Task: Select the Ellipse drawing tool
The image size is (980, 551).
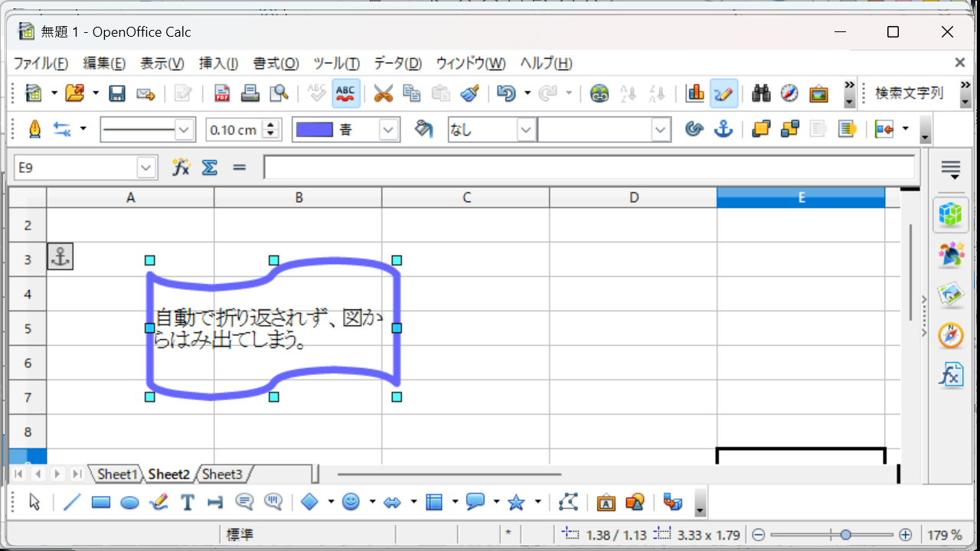Action: [129, 502]
